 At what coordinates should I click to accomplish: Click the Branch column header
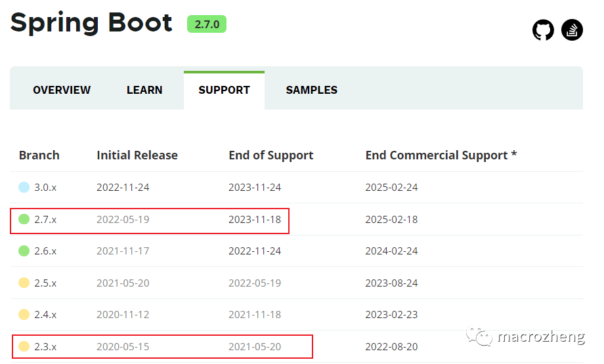point(39,155)
